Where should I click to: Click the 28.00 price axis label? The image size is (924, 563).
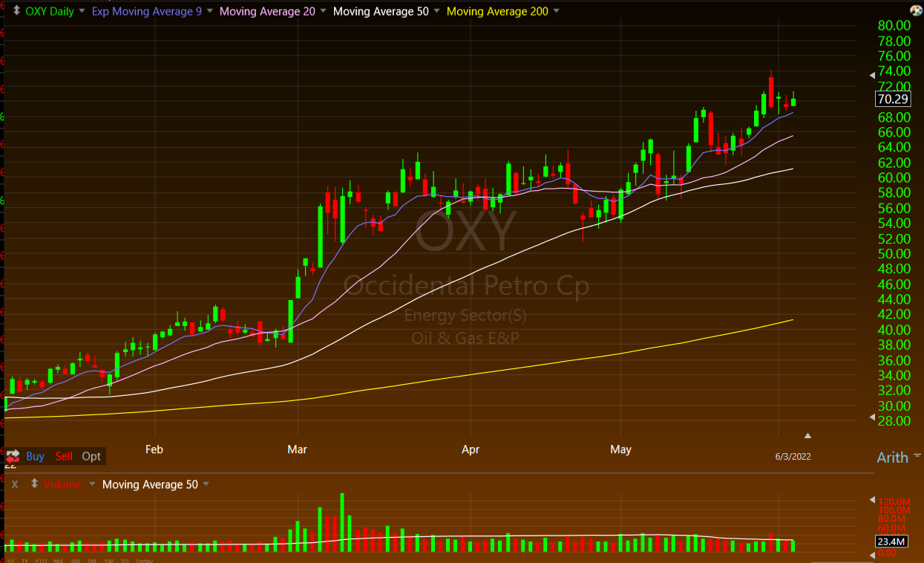(x=894, y=421)
